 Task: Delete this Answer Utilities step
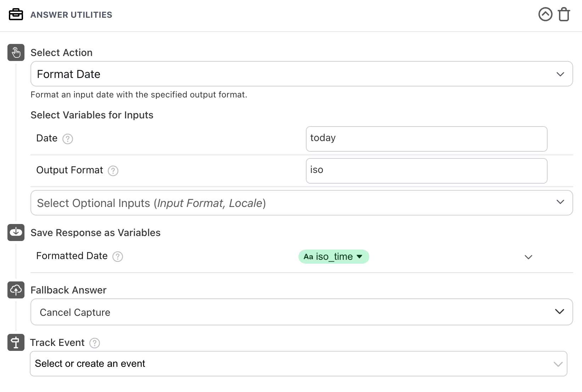coord(564,15)
